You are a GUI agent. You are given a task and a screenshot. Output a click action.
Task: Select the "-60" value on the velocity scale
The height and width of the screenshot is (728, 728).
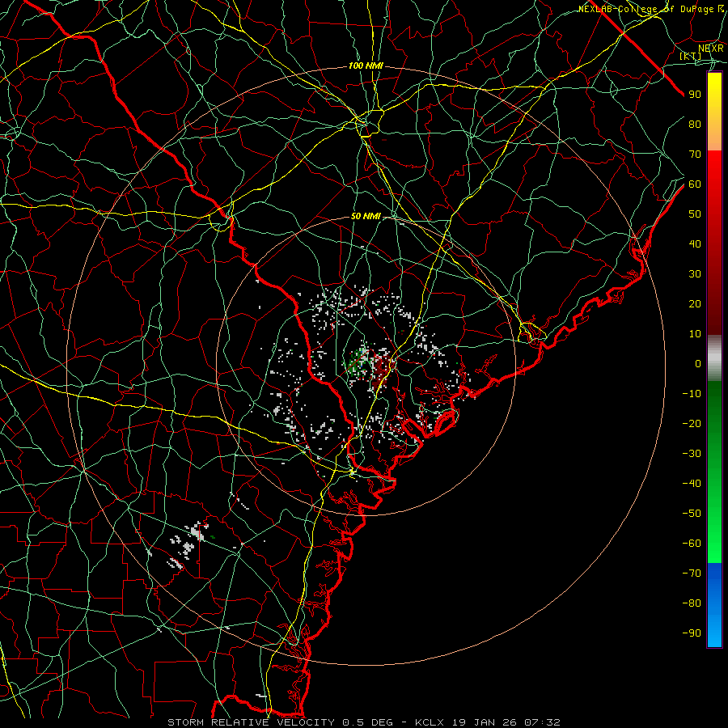tap(692, 544)
